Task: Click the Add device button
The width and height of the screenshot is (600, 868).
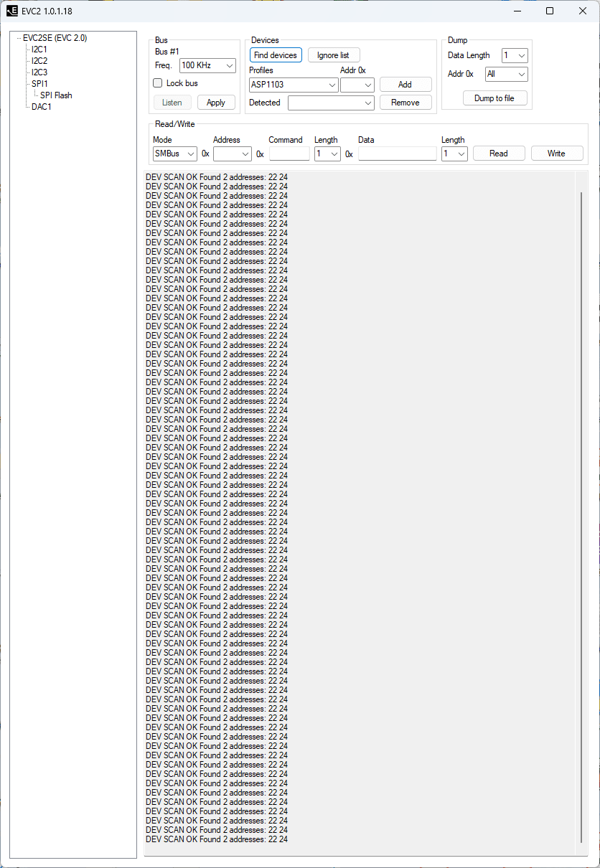Action: (x=406, y=85)
